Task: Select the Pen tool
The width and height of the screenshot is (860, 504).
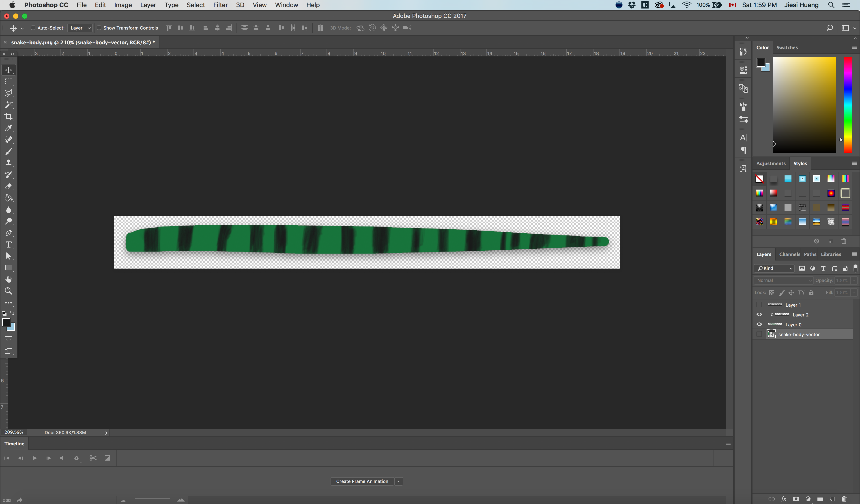Action: tap(9, 233)
